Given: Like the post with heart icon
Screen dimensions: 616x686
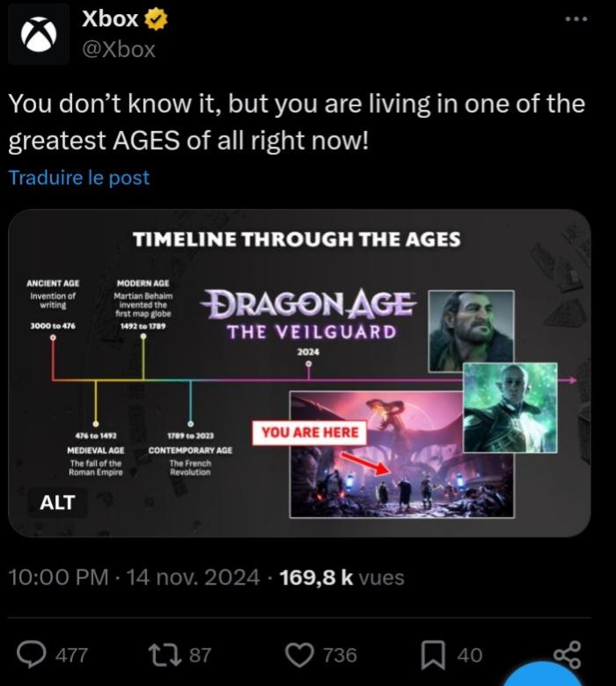Looking at the screenshot, I should point(303,654).
